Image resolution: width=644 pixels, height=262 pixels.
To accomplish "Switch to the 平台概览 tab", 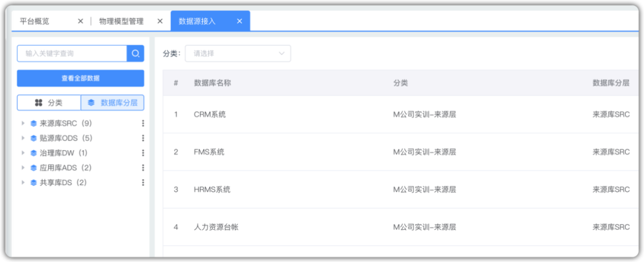I will pos(35,21).
